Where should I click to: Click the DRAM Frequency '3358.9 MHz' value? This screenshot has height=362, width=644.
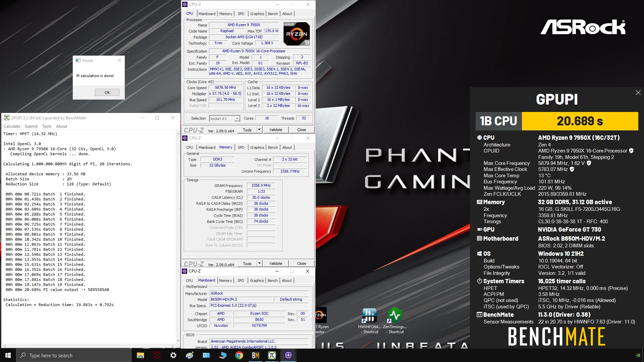(261, 185)
